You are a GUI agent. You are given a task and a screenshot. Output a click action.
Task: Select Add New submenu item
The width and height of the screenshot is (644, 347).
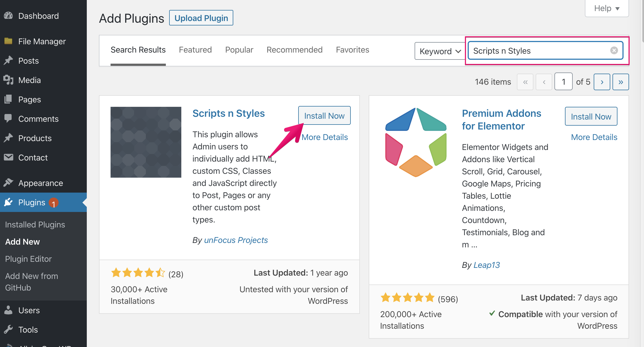pos(23,242)
